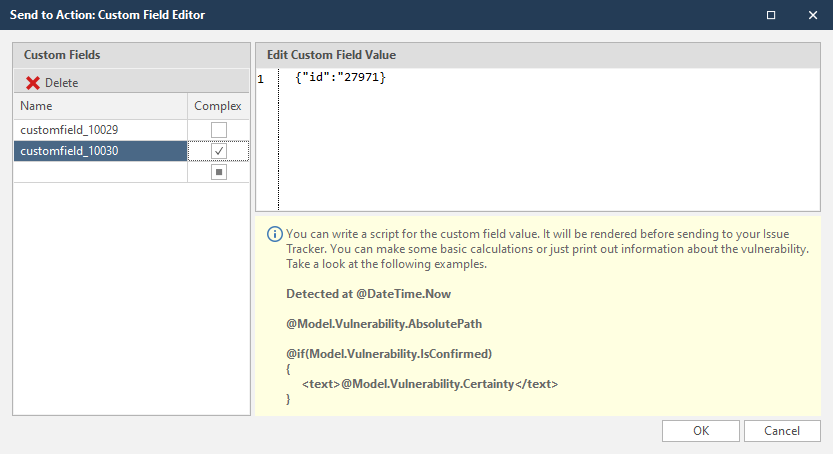Uncheck Complex checkbox for customfield_10030

coord(218,151)
